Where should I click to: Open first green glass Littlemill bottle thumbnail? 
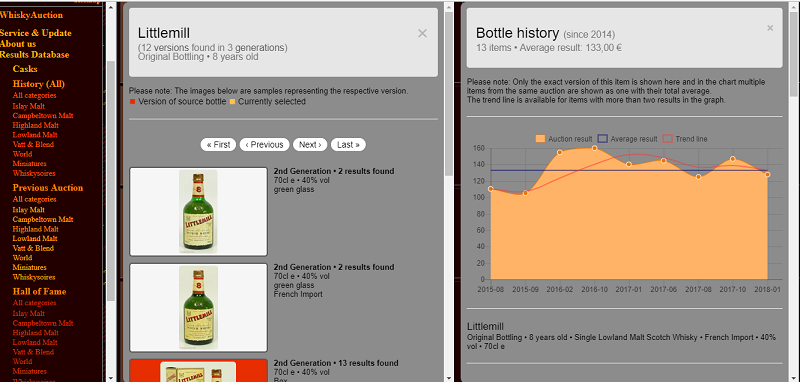[x=198, y=212]
